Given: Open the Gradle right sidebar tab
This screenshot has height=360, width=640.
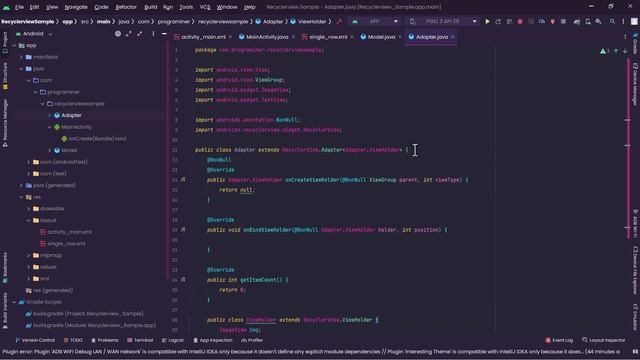Looking at the screenshot, I should tap(635, 43).
